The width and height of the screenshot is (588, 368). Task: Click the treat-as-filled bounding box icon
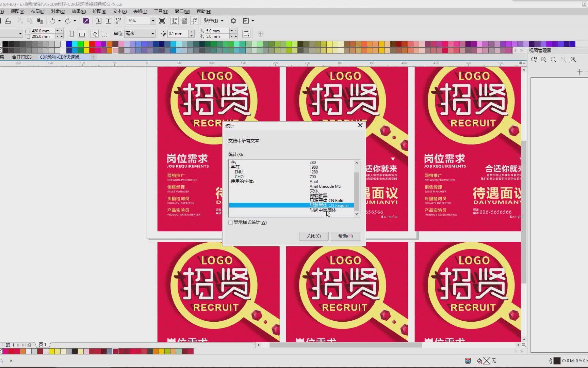click(x=246, y=34)
